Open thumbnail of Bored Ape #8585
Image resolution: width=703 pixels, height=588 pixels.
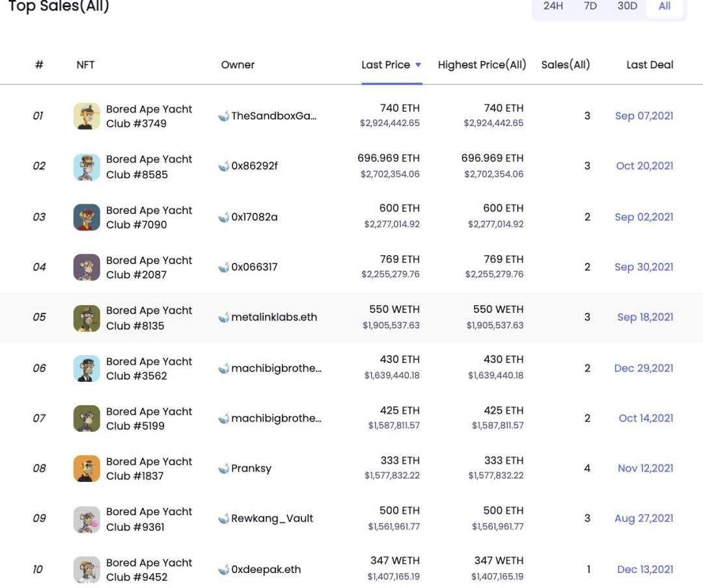[87, 167]
